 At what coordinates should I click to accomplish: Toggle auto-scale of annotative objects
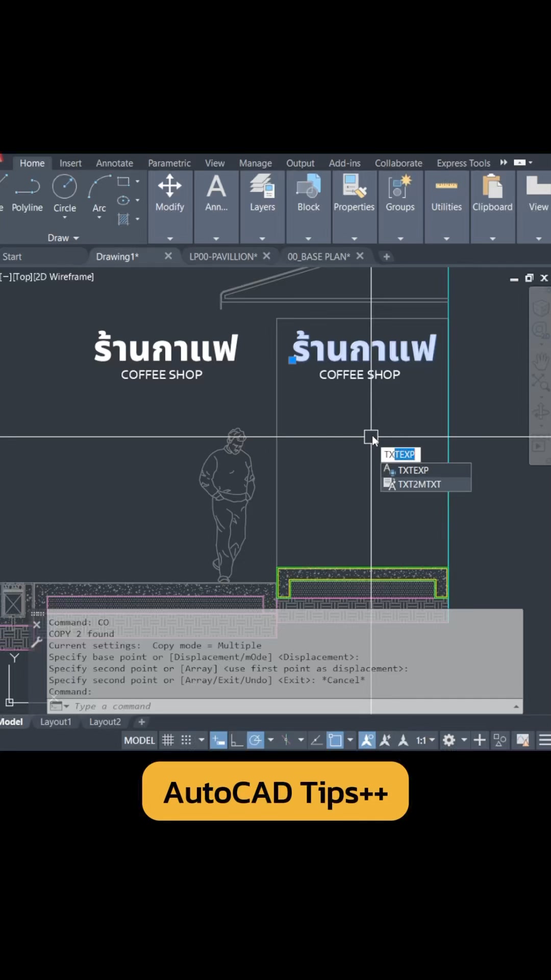click(x=385, y=740)
